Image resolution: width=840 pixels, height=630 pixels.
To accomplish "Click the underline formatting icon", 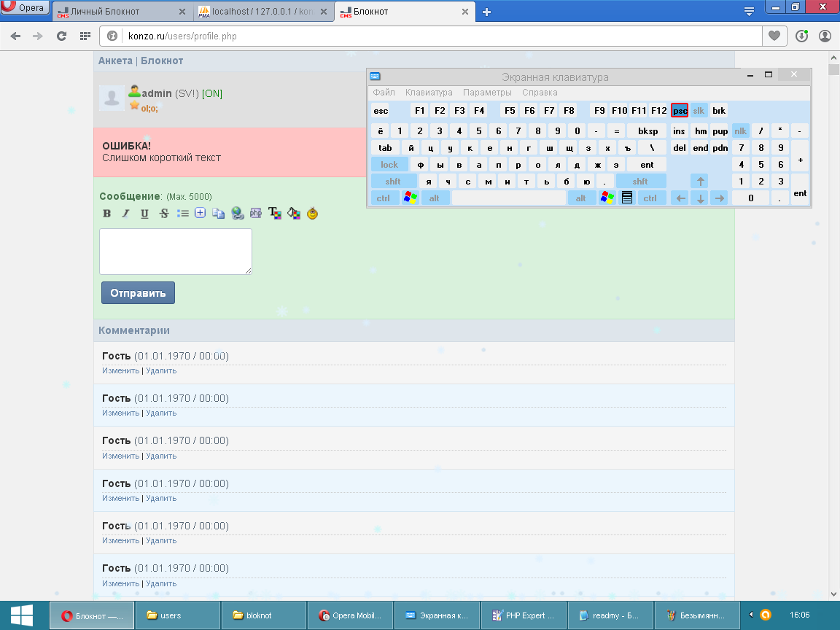I will click(144, 214).
